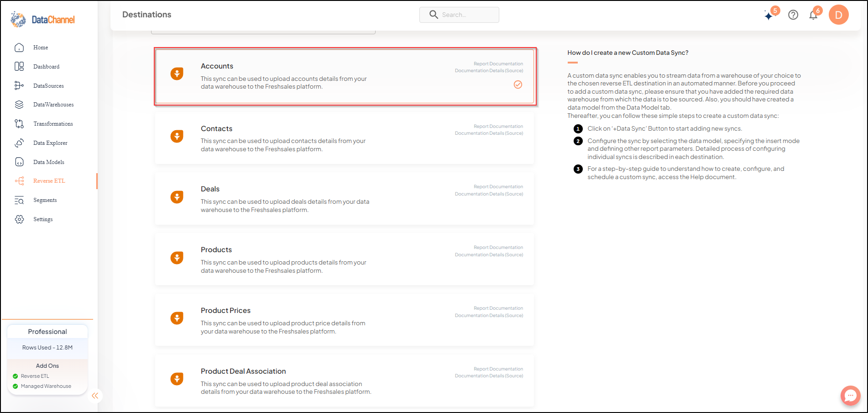Click the Search input field
The image size is (868, 413).
coord(459,15)
